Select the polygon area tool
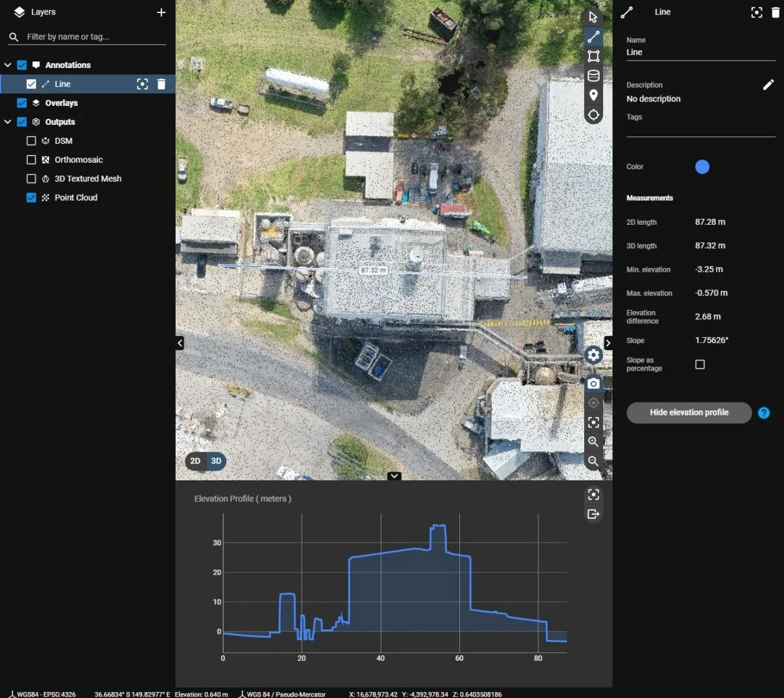Viewport: 784px width, 698px height. point(593,56)
